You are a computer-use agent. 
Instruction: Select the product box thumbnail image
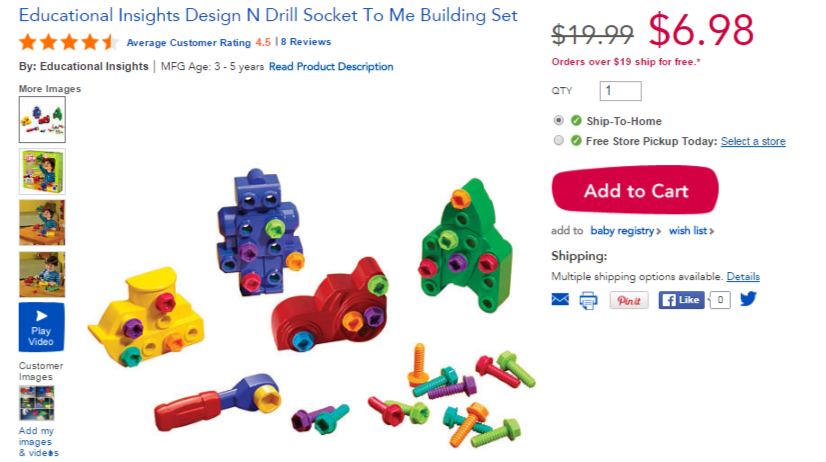[x=42, y=171]
